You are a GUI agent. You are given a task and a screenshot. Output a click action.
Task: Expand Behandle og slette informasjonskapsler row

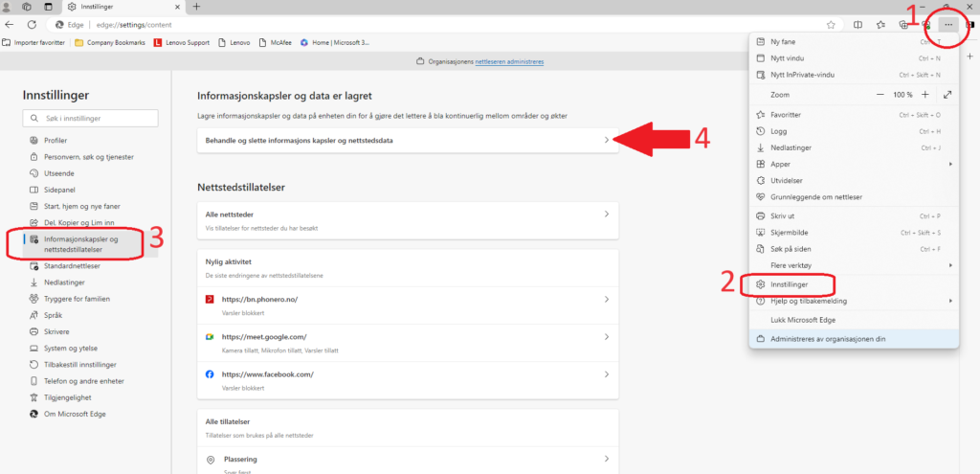407,141
